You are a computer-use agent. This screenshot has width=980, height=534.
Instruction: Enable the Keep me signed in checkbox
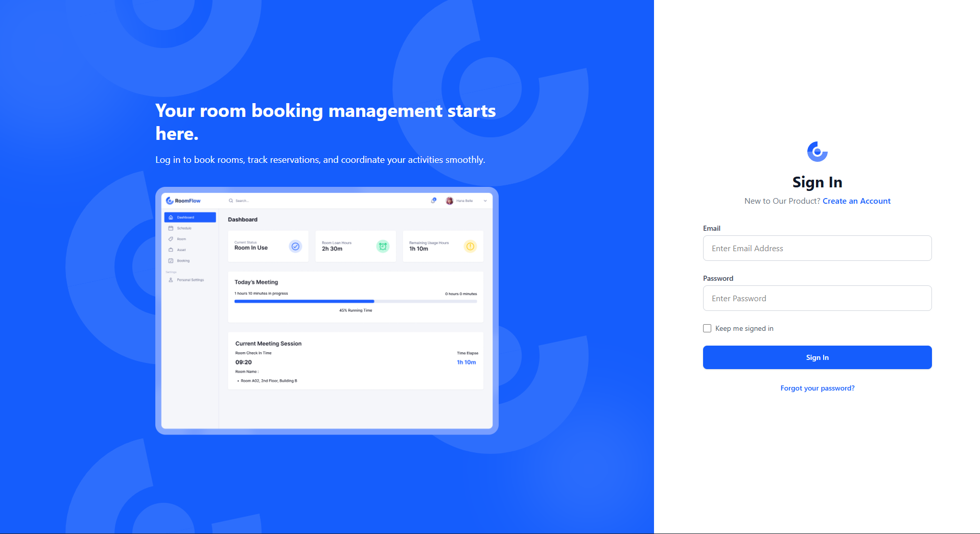click(x=707, y=328)
